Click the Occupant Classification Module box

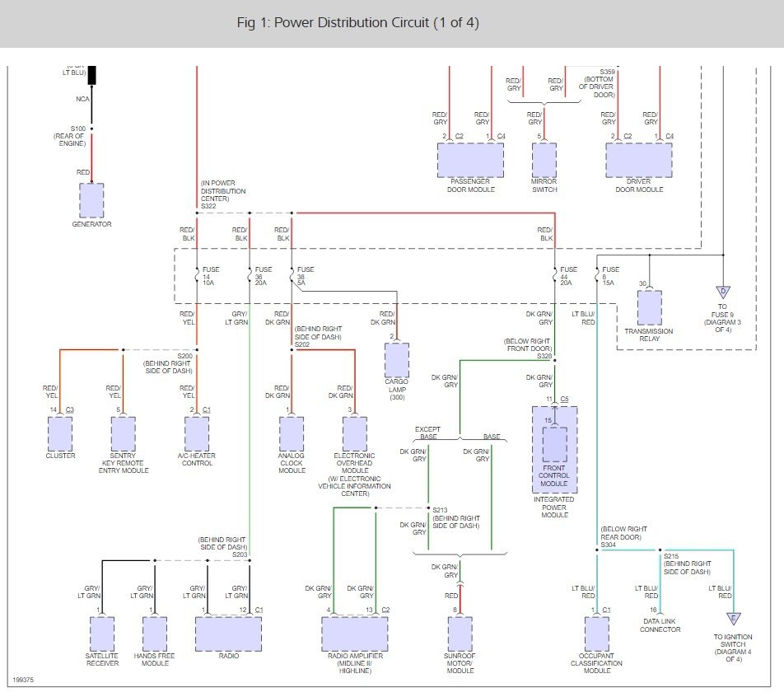coord(597,634)
